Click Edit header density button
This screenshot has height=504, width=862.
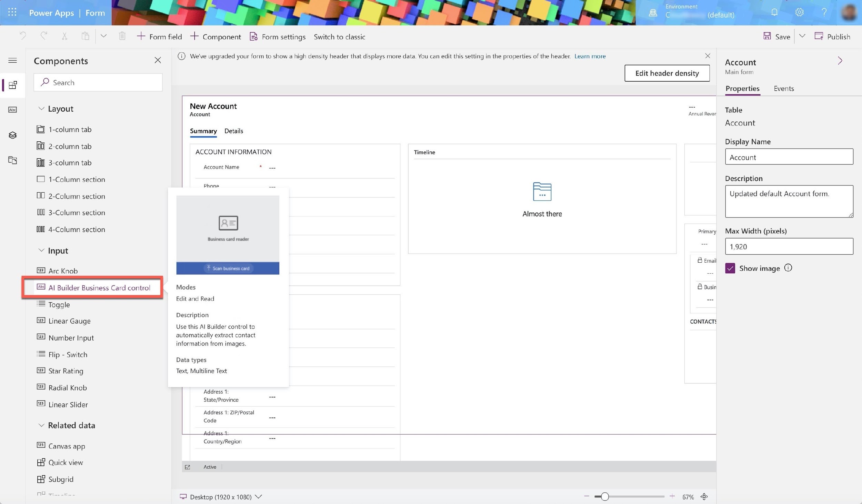[x=667, y=73]
